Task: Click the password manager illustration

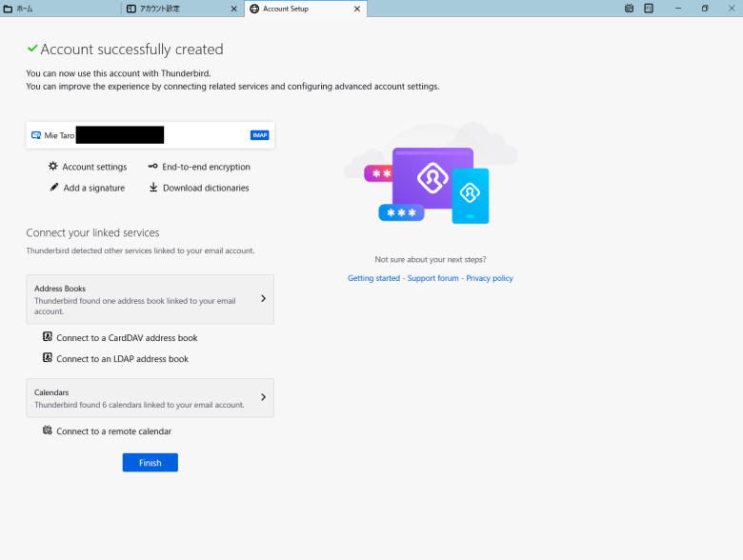Action: (x=431, y=179)
